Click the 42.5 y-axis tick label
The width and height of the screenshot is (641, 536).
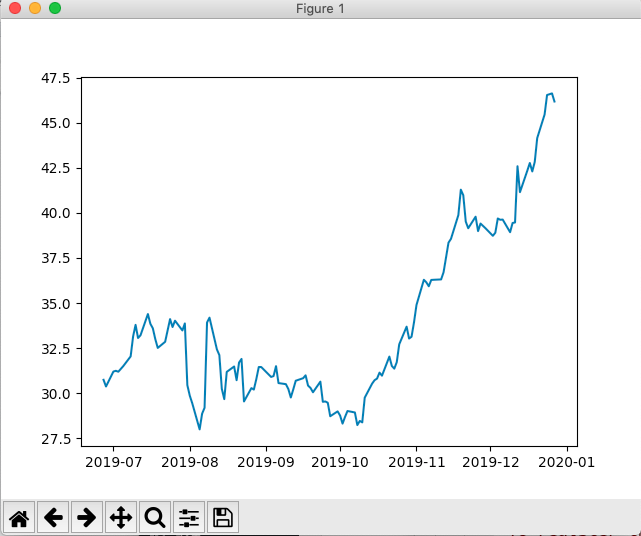coord(56,168)
